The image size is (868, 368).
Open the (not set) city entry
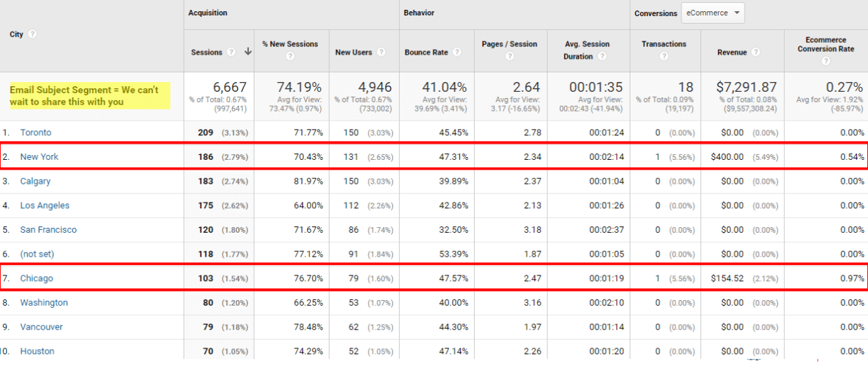(37, 254)
